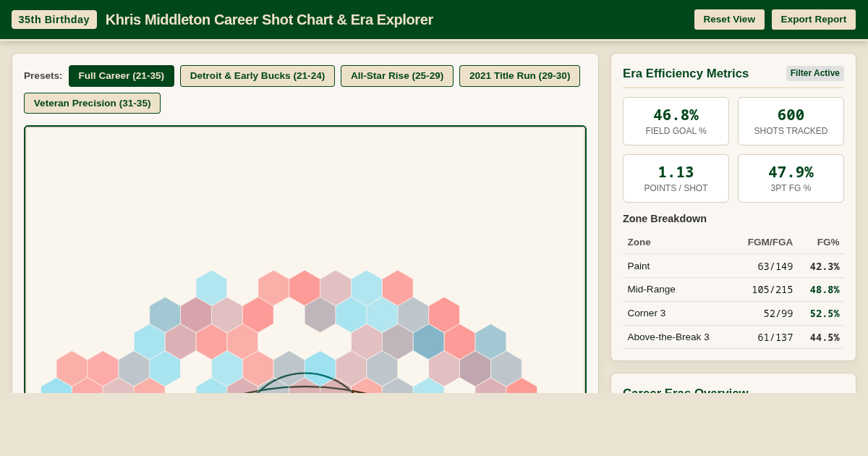Screen dimensions: 868x456
Task: Open the 35th Birthday badge
Action: point(54,20)
